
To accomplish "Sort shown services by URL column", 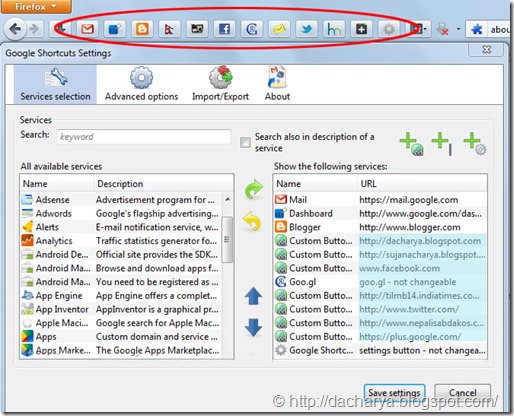I will click(x=422, y=184).
